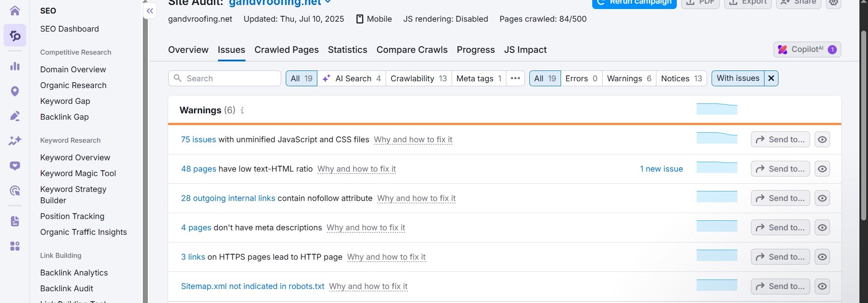Hide the nofollow attribute internal links issue
This screenshot has width=868, height=303.
point(822,198)
